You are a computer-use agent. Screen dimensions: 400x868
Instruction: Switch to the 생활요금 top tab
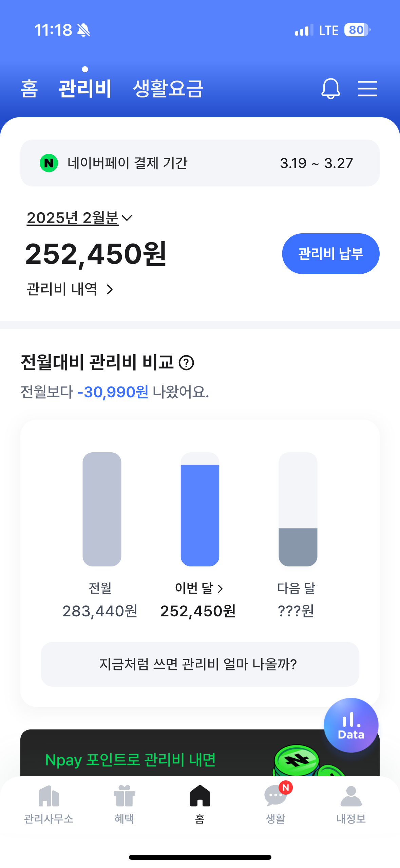[168, 89]
